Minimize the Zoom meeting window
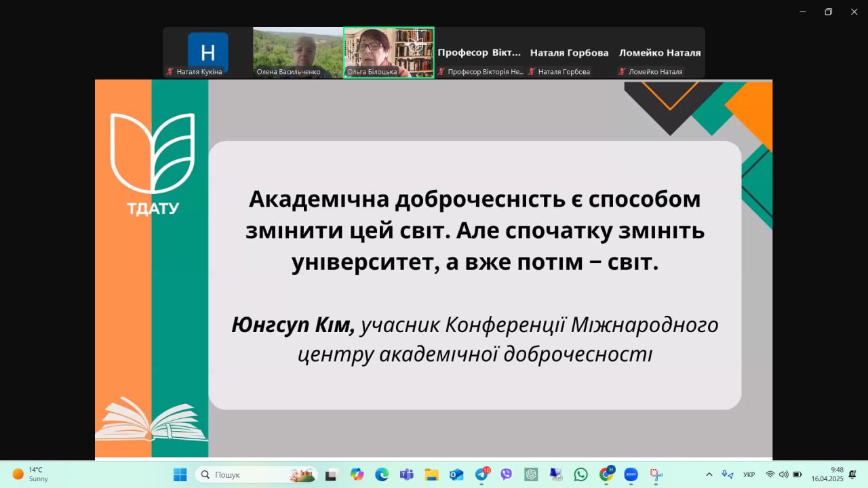Screen dimensions: 868x488 tap(803, 12)
